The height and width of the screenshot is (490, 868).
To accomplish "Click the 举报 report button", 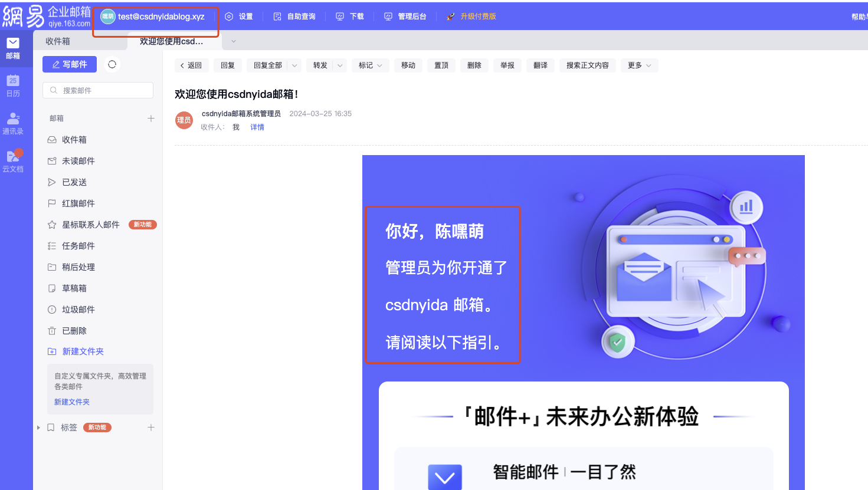I will [507, 65].
